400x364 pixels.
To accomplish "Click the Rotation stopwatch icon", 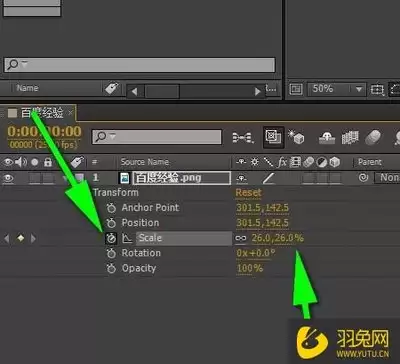I will click(x=111, y=253).
